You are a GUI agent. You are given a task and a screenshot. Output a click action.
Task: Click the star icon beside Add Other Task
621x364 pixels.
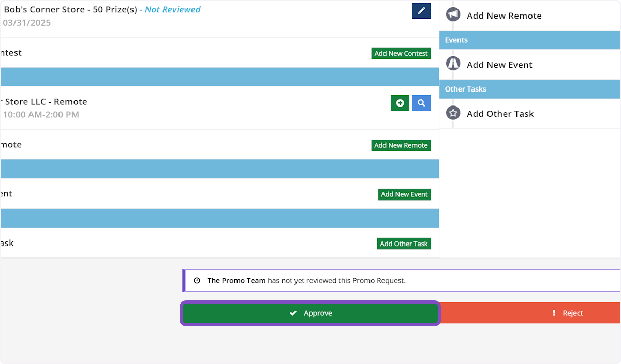(453, 113)
